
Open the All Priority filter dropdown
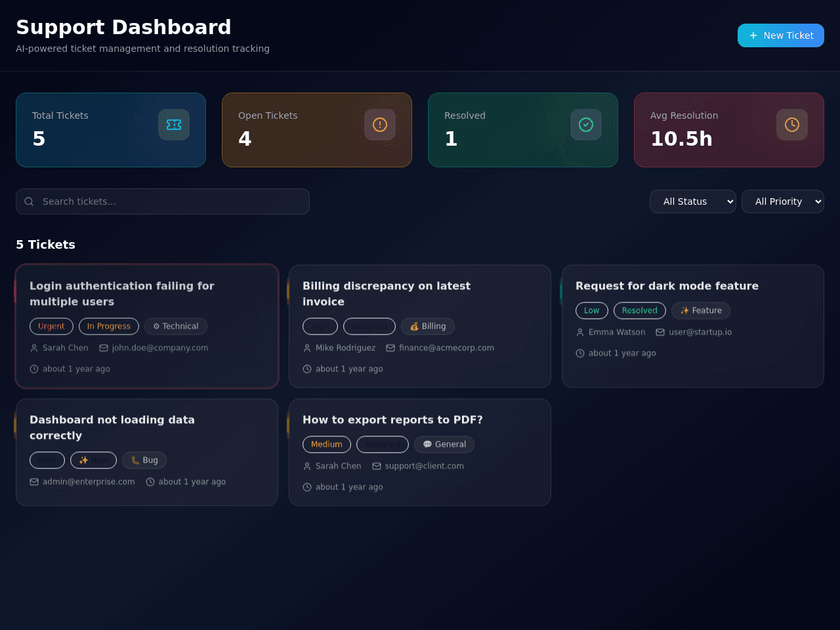783,201
